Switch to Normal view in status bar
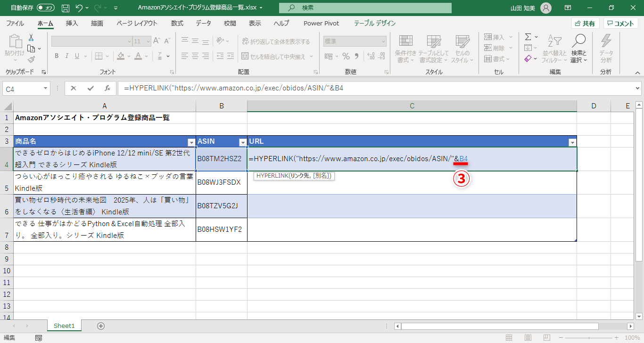 point(509,338)
